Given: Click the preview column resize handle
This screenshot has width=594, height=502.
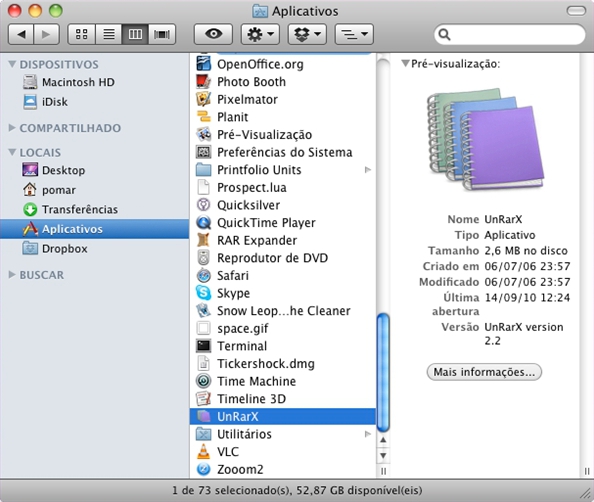Looking at the screenshot, I should [587, 471].
